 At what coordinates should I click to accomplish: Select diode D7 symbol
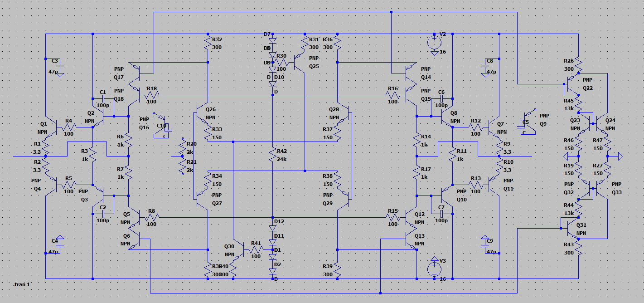point(272,40)
